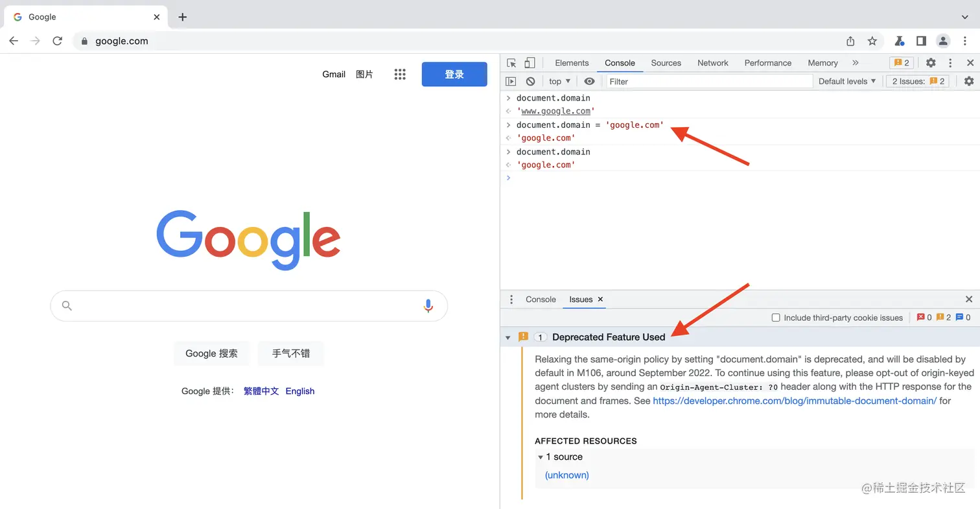Enable Include third-party cookie issues
The width and height of the screenshot is (980, 509).
point(775,318)
